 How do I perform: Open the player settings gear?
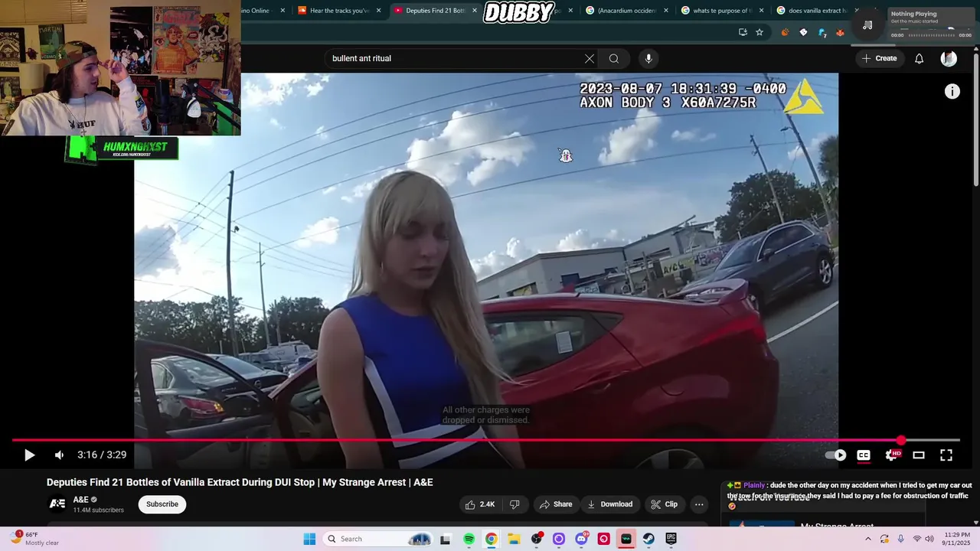(892, 455)
